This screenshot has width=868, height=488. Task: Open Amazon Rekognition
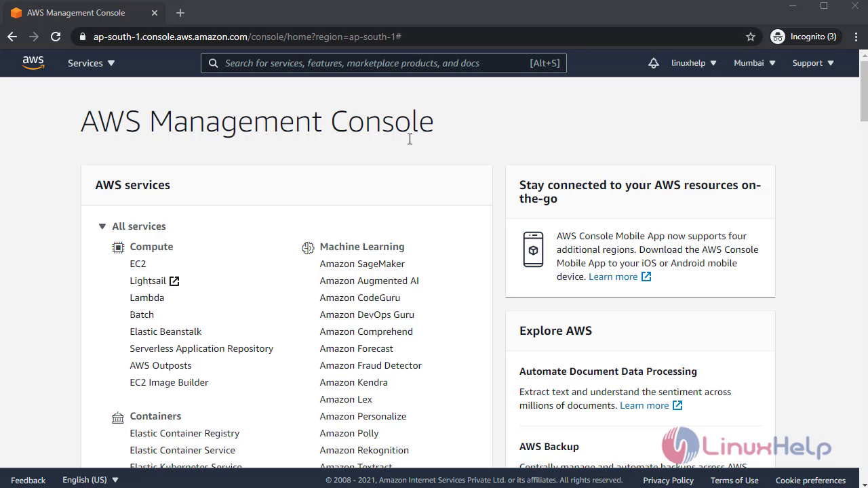click(364, 450)
